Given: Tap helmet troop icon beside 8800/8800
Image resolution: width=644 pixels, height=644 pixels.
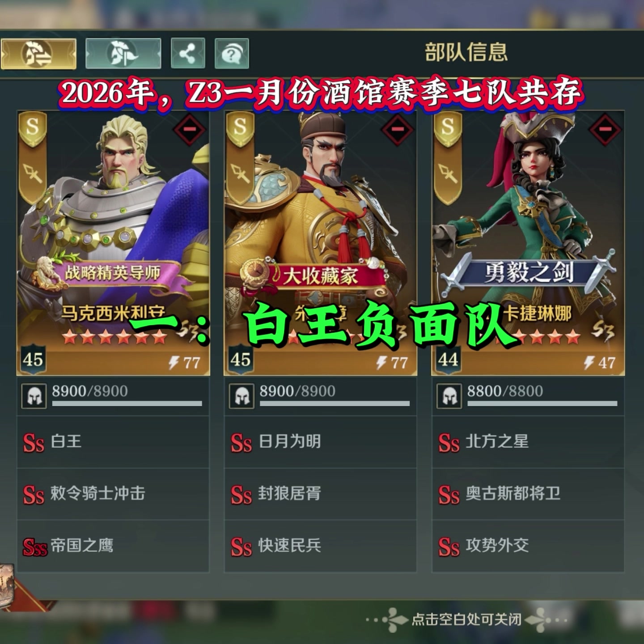Looking at the screenshot, I should pos(449,396).
